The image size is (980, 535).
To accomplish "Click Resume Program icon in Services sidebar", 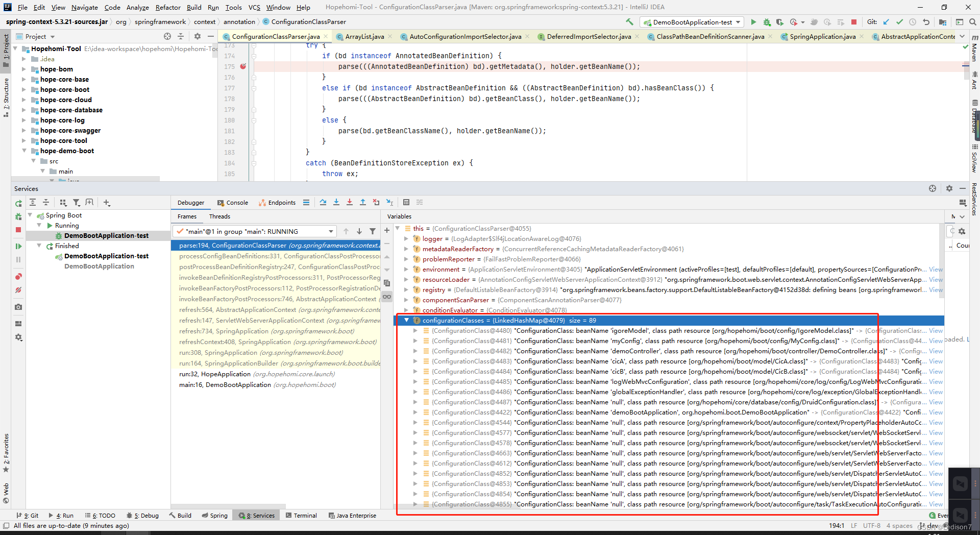I will 18,246.
